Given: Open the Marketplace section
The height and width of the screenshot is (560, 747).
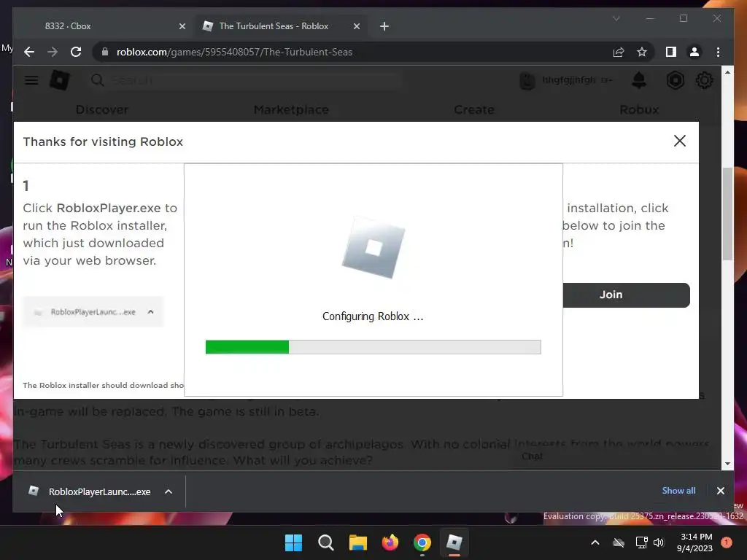Looking at the screenshot, I should click(291, 109).
